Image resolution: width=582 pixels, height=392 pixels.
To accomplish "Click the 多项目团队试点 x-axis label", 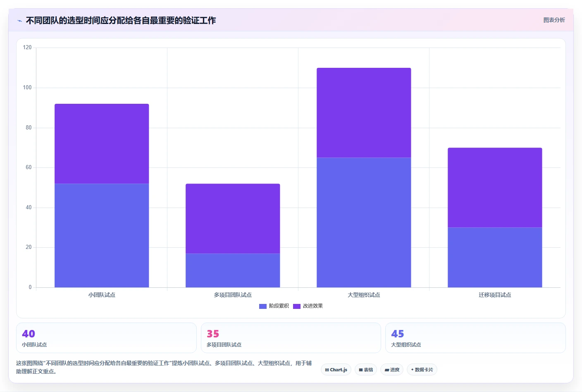I will (233, 295).
